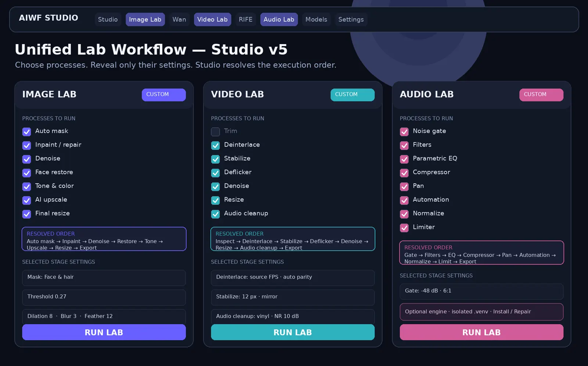Toggle Video Lab Denoise checkbox
Viewport: 588px width, 366px height.
[216, 187]
